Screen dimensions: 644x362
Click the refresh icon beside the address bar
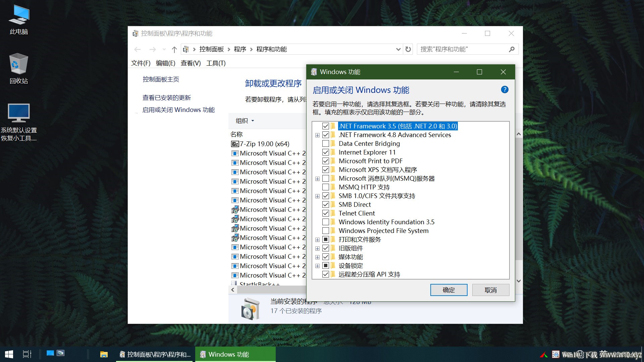click(408, 49)
